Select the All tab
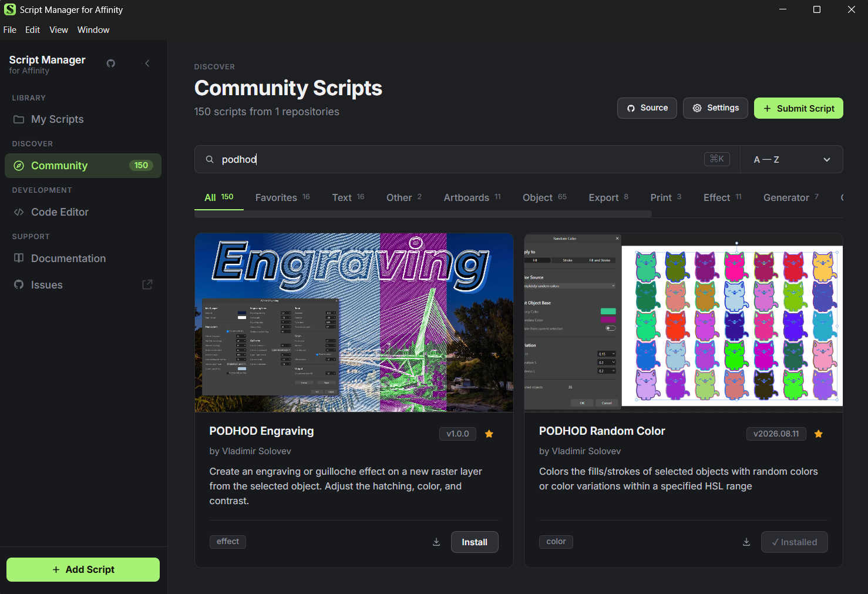868x594 pixels. point(219,197)
